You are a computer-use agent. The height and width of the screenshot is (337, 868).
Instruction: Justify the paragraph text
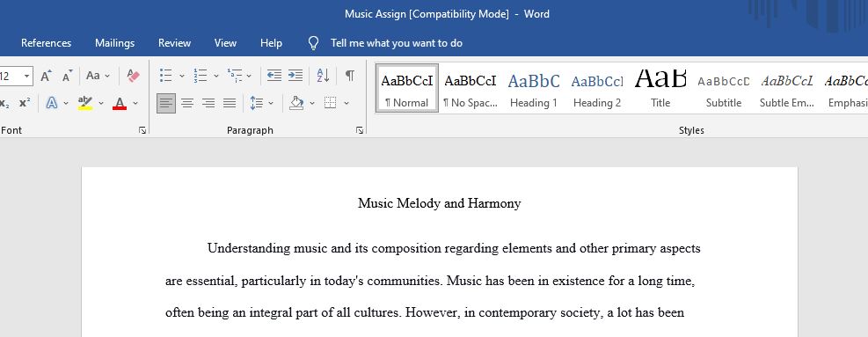click(x=230, y=103)
